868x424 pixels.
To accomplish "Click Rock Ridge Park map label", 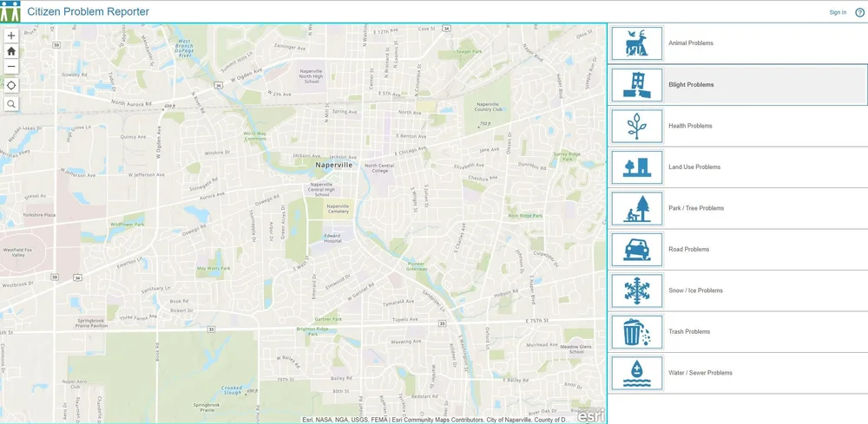I will point(525,216).
